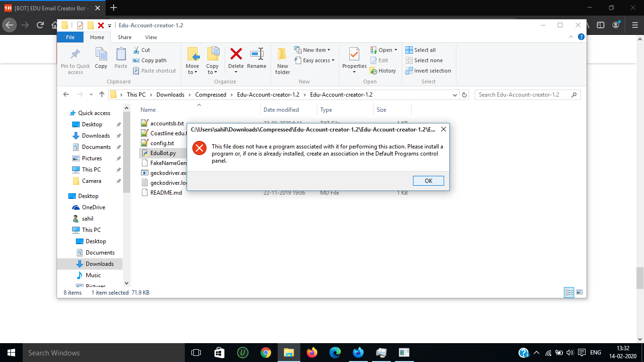Switch to the View ribbon tab
644x362 pixels.
pos(151,37)
